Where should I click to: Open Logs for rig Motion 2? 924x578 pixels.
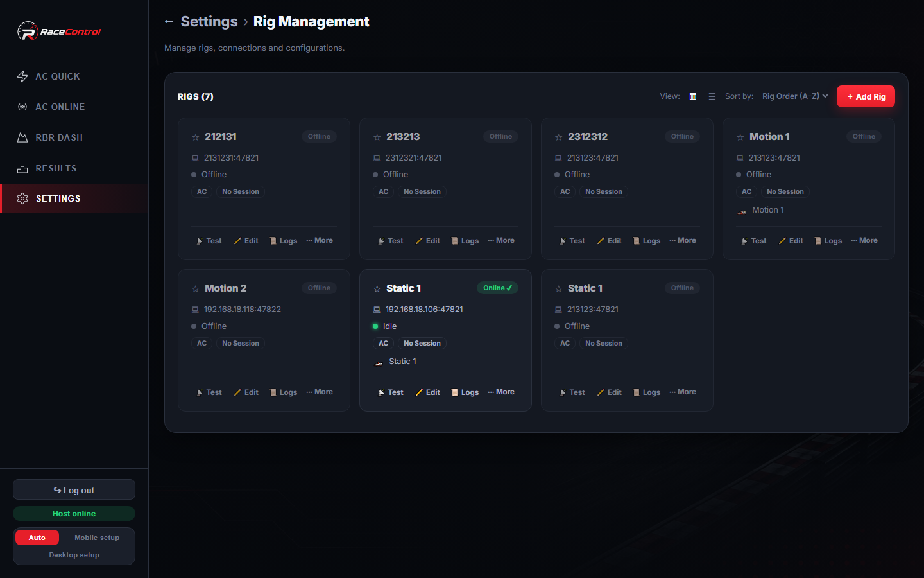pyautogui.click(x=284, y=392)
